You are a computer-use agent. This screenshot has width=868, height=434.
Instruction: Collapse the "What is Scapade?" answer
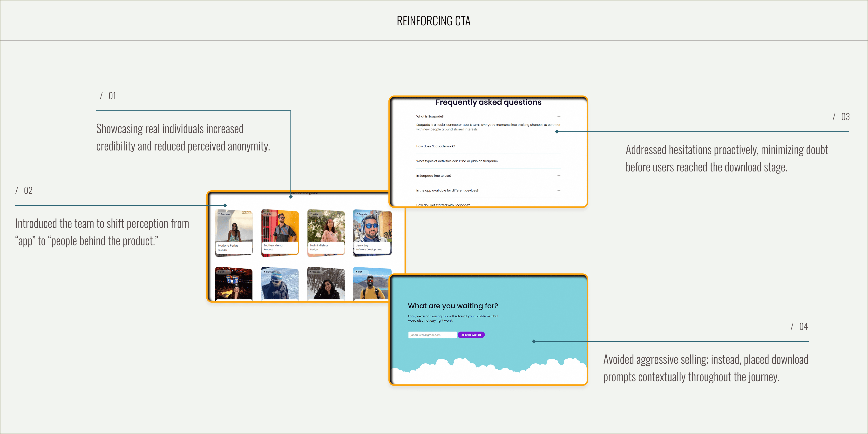559,116
